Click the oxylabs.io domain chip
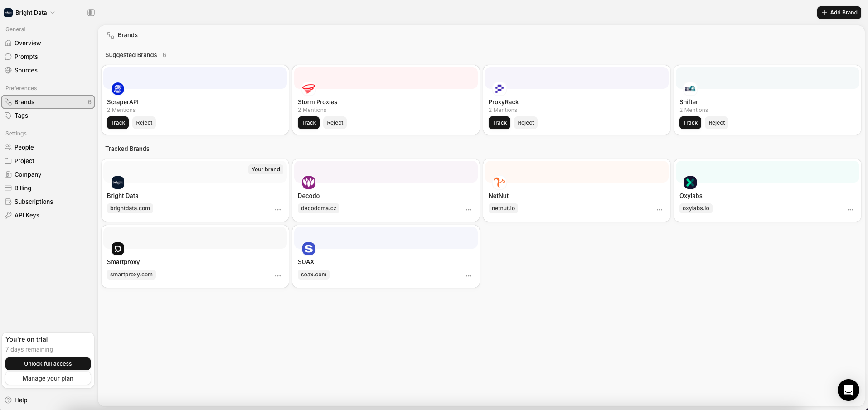Image resolution: width=868 pixels, height=410 pixels. click(696, 208)
